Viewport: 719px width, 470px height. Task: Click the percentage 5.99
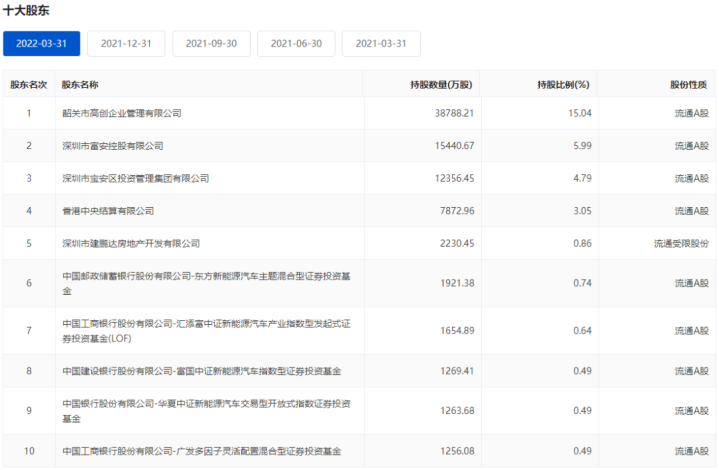click(582, 146)
